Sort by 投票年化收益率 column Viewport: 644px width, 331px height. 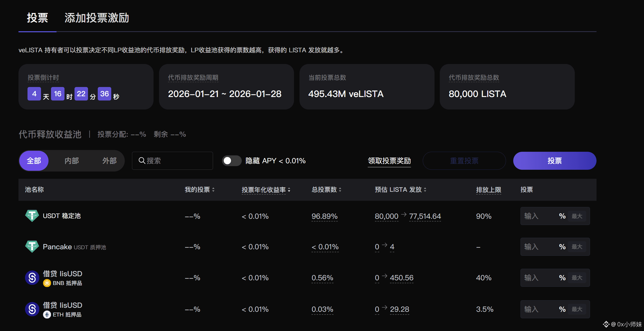click(289, 190)
